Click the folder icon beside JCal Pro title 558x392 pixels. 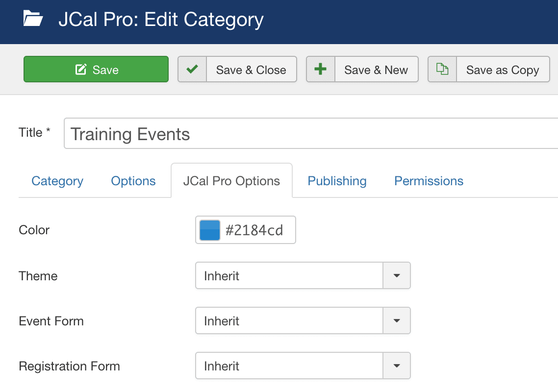coord(33,19)
